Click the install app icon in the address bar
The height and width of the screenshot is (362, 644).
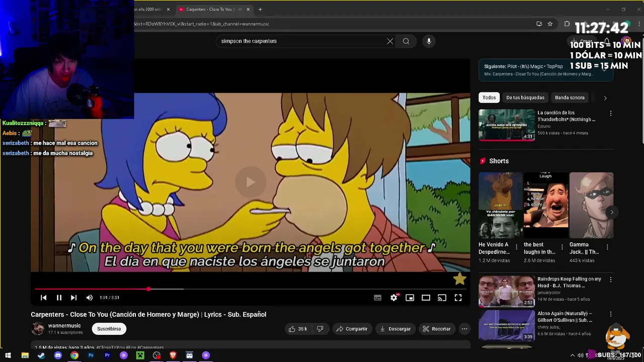point(539,24)
